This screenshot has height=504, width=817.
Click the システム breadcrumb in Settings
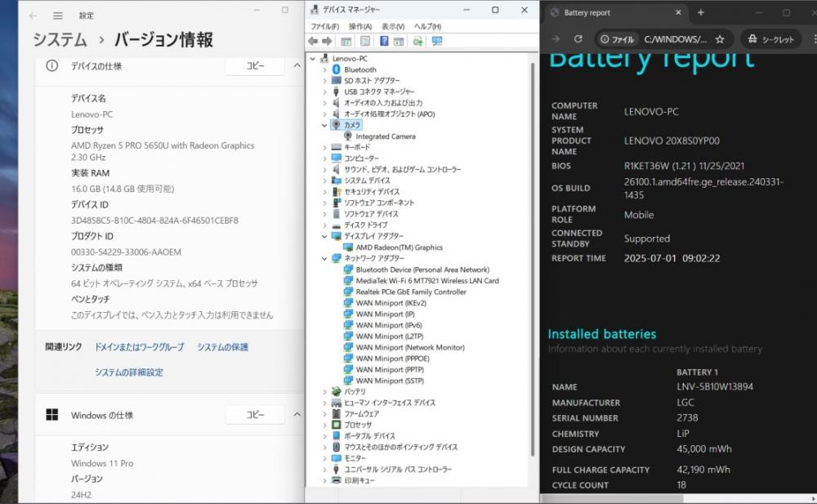point(60,39)
